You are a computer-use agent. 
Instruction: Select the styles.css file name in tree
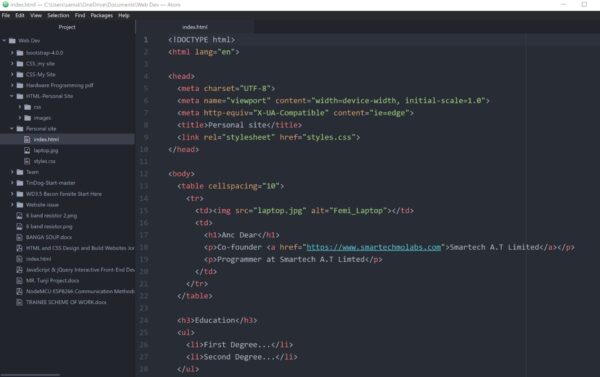[x=44, y=161]
